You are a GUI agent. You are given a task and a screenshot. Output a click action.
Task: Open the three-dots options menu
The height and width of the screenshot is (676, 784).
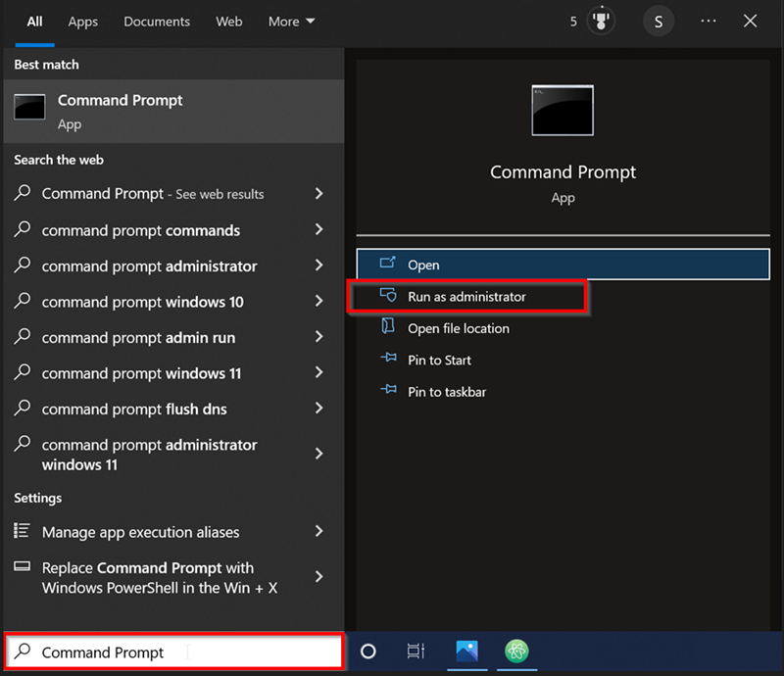click(707, 22)
